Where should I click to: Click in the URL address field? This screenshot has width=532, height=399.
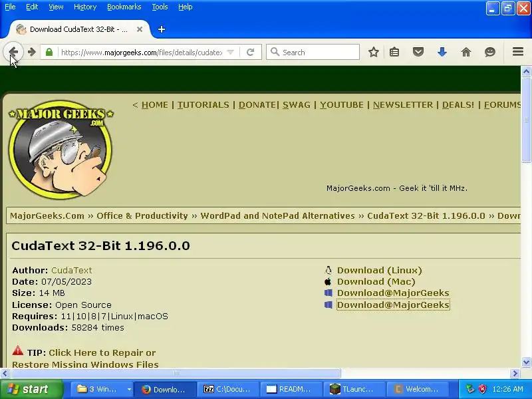pyautogui.click(x=142, y=53)
